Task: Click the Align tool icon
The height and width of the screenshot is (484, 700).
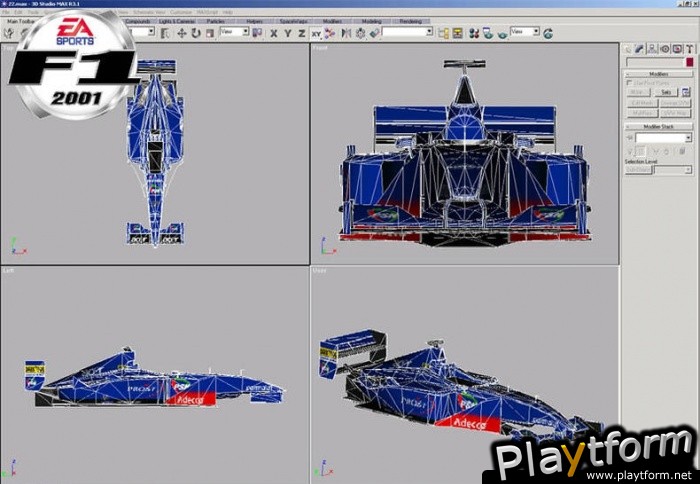Action: click(374, 33)
